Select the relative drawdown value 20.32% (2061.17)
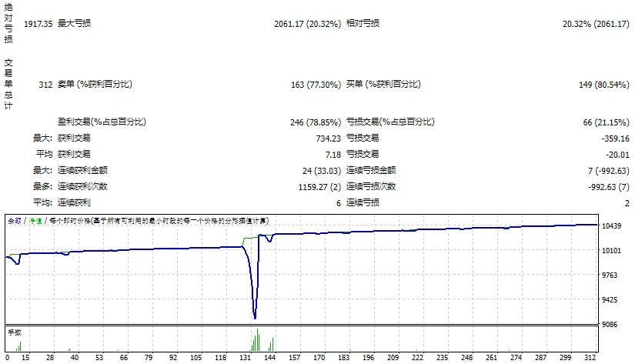This screenshot has height=364, width=642. [x=596, y=24]
